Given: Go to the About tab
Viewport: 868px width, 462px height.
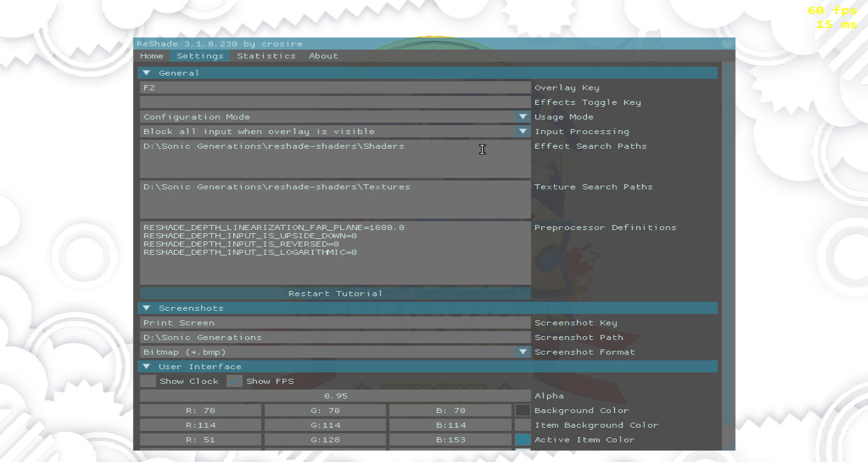Looking at the screenshot, I should 323,56.
